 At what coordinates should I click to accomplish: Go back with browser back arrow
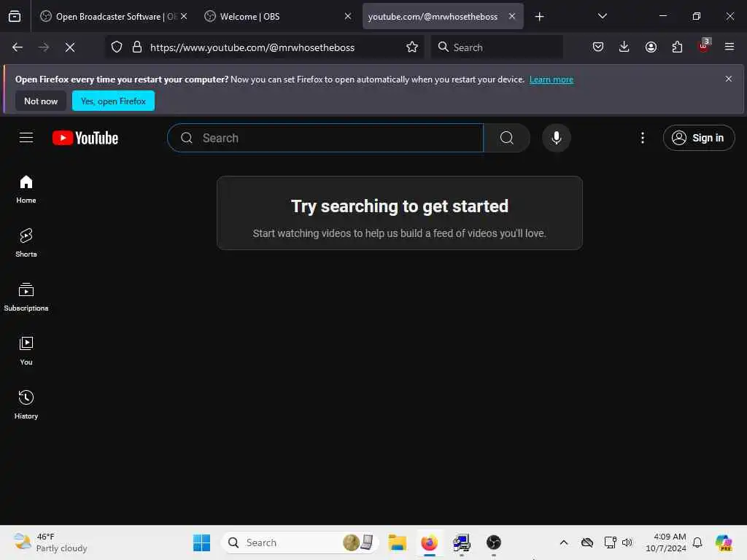point(18,47)
